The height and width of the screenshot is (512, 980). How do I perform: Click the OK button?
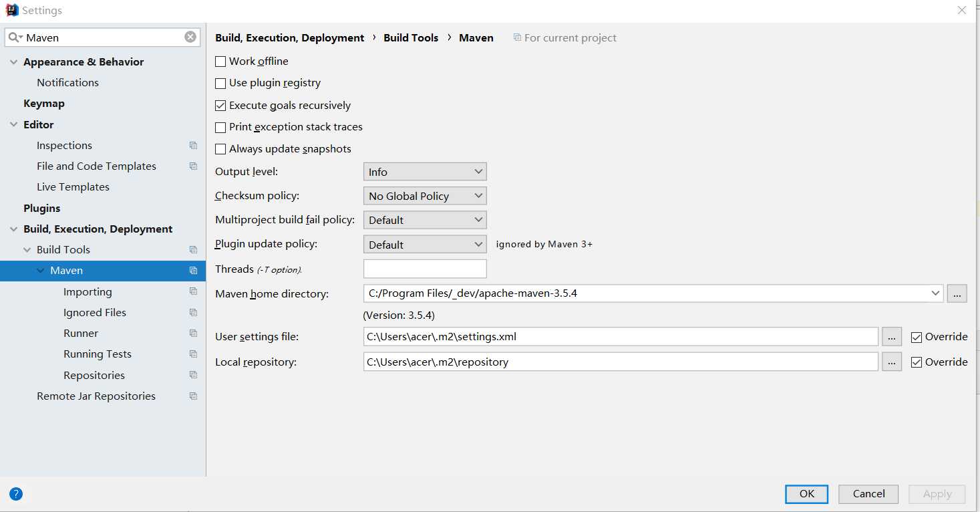[807, 494]
